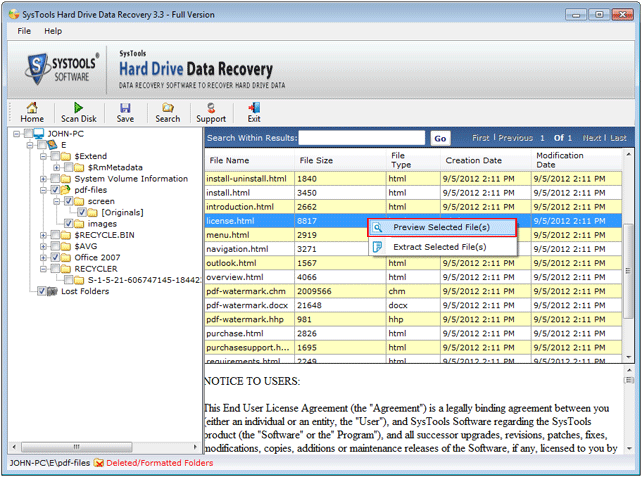
Task: Choose Preview Selected File(s) from context menu
Action: pos(442,227)
